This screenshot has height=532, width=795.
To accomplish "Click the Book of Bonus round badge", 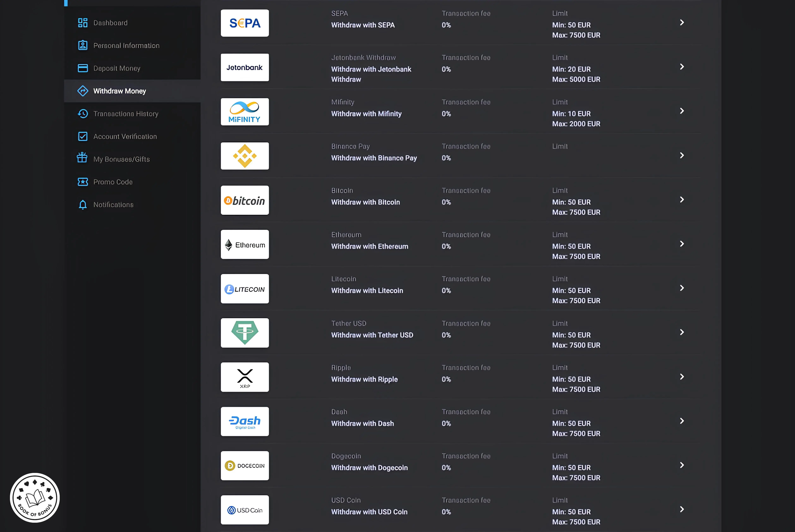I will tap(35, 498).
